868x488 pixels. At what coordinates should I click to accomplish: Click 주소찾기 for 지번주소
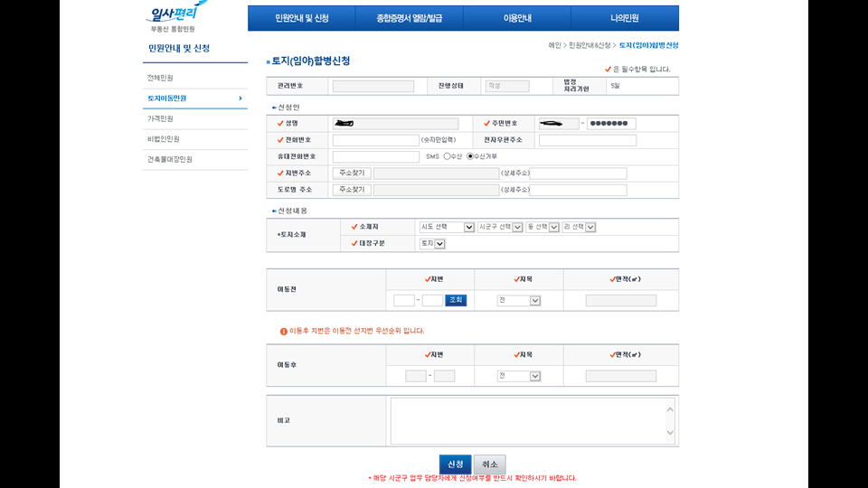pyautogui.click(x=352, y=174)
